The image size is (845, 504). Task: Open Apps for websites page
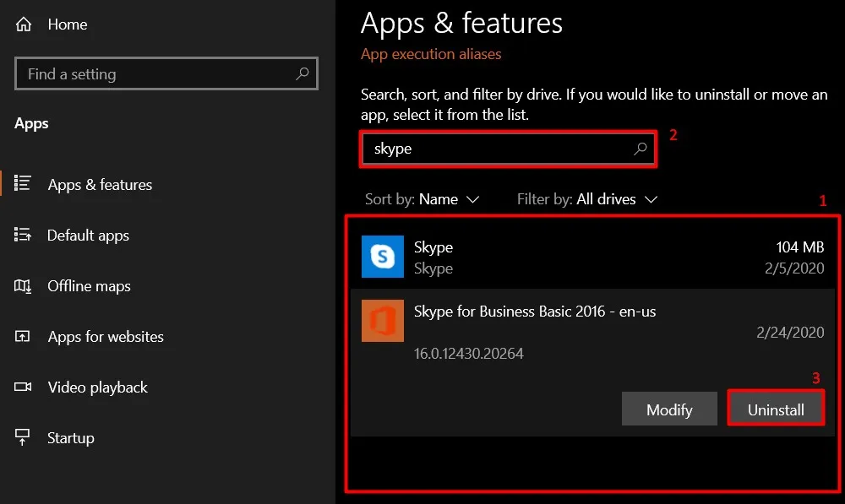coord(106,337)
